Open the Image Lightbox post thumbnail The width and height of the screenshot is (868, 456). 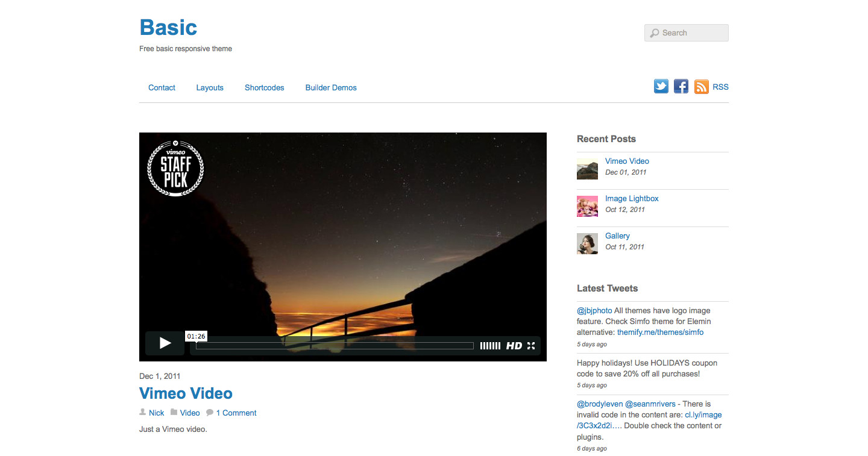587,206
